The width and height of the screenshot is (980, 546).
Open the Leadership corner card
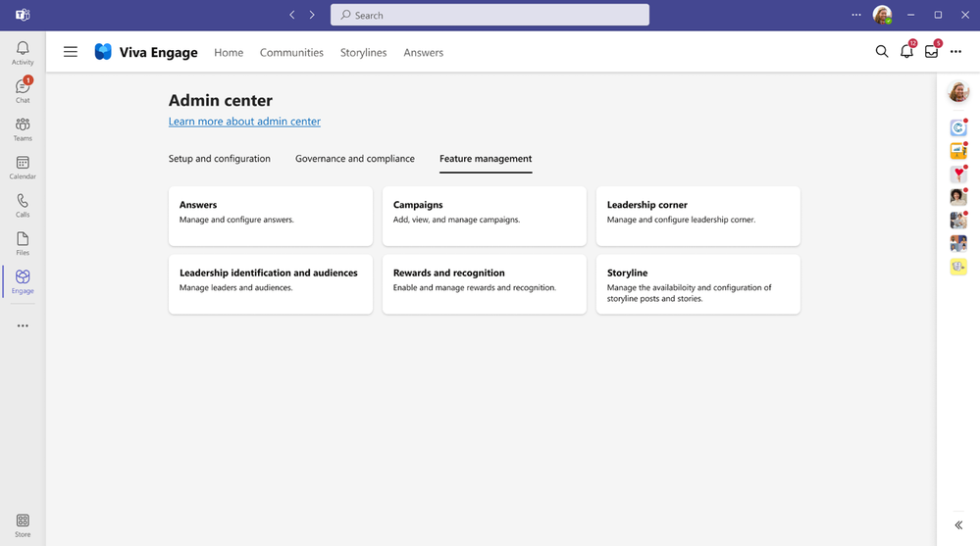pyautogui.click(x=698, y=216)
